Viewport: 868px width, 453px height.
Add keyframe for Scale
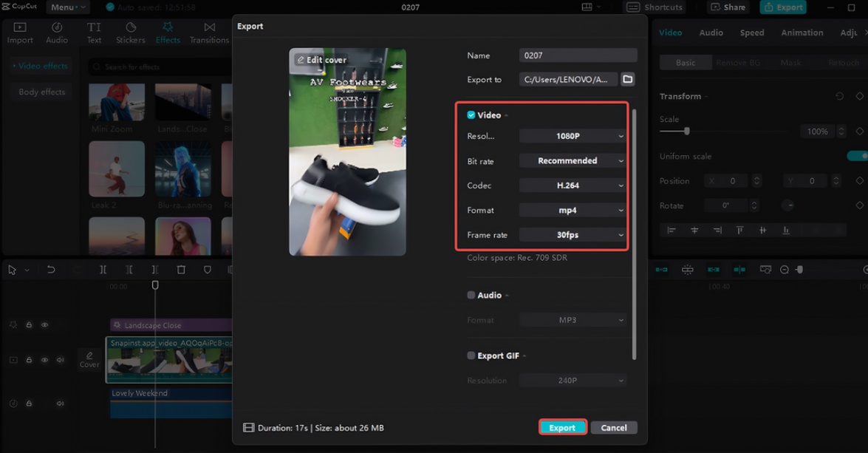(x=859, y=132)
